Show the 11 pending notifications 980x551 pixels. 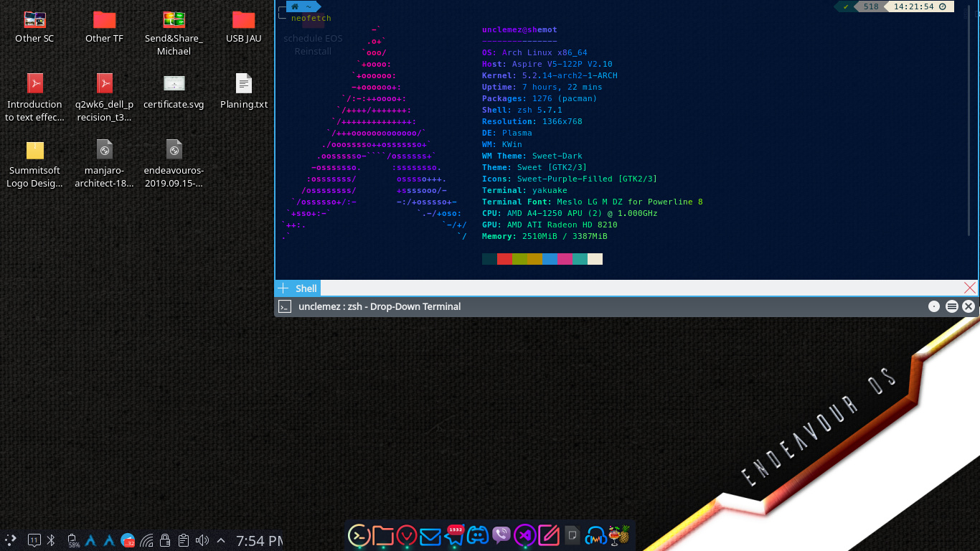34,540
